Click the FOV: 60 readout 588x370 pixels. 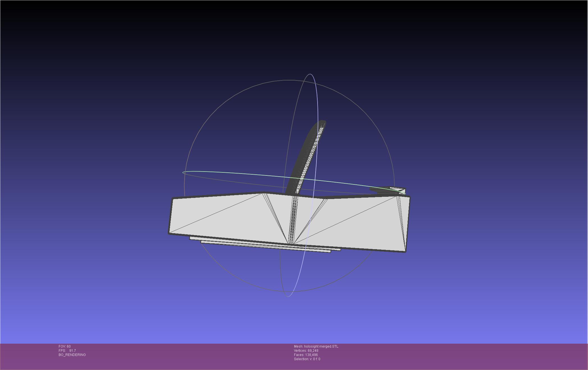tap(65, 346)
